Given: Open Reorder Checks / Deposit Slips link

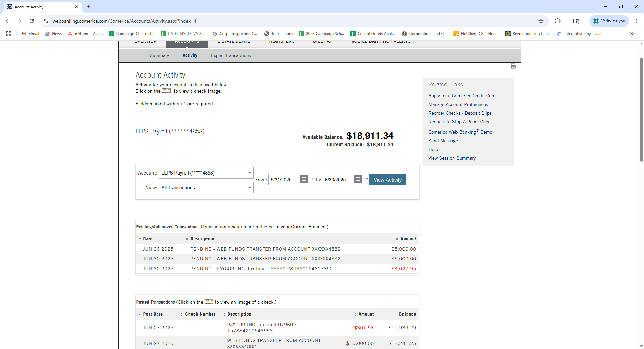Looking at the screenshot, I should pos(460,113).
